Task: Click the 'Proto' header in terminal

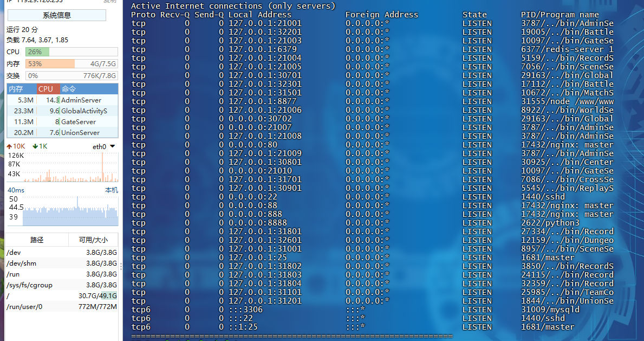Action: [144, 15]
